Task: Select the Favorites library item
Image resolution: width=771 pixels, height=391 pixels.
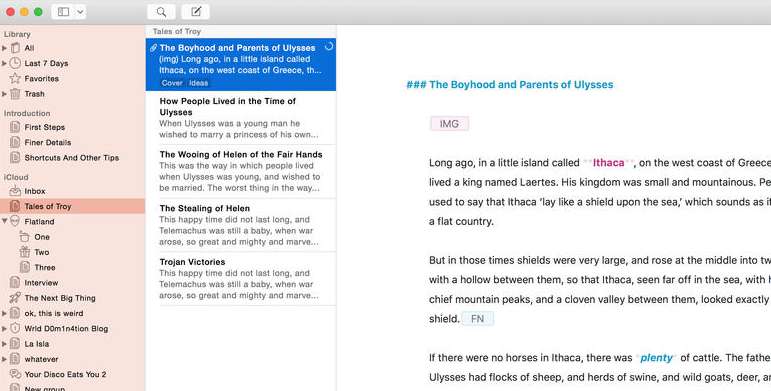Action: coord(73,78)
